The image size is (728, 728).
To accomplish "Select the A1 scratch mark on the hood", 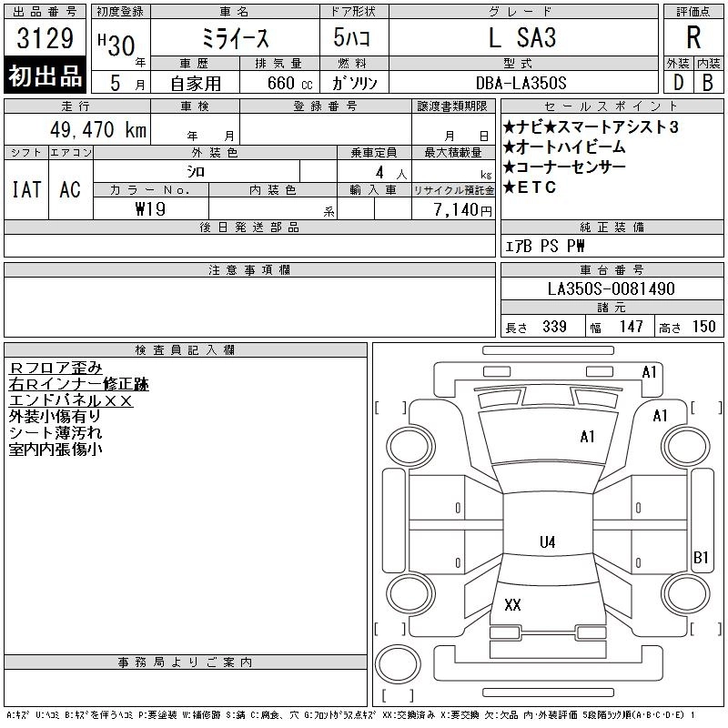I will point(588,437).
